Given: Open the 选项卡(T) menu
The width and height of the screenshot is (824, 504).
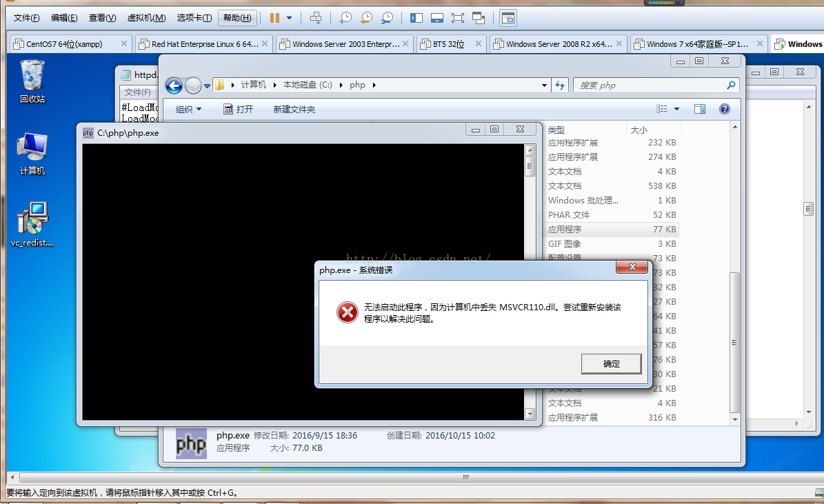Looking at the screenshot, I should 194,18.
